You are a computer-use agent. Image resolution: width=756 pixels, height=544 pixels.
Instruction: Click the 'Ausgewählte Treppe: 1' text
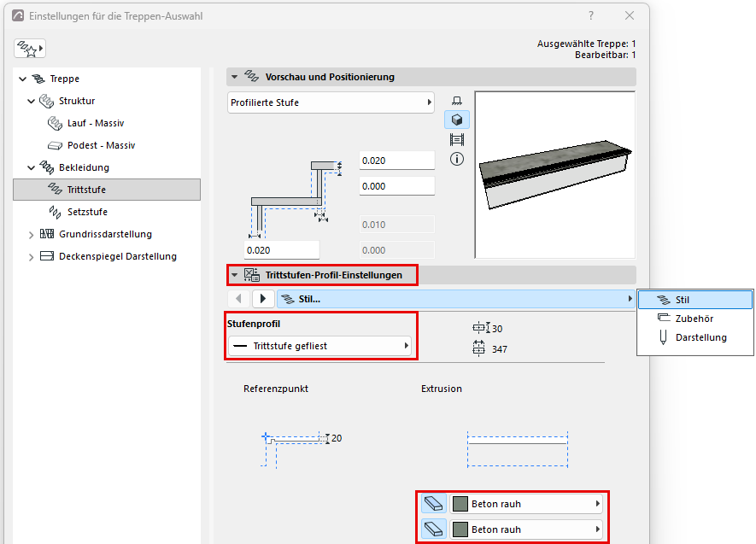pos(586,44)
